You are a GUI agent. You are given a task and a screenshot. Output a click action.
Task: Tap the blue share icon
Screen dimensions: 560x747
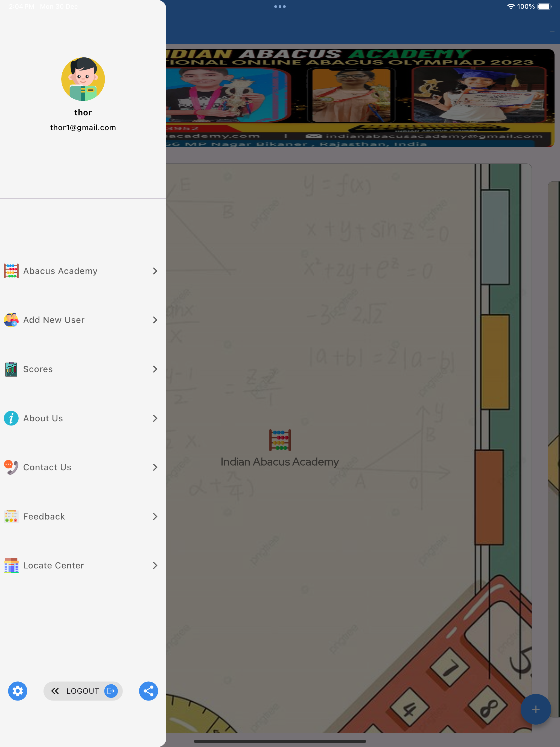tap(148, 691)
